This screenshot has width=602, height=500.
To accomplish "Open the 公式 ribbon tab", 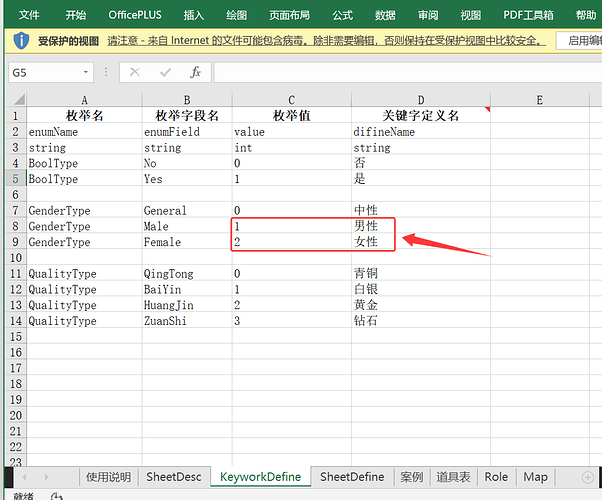I will 342,15.
